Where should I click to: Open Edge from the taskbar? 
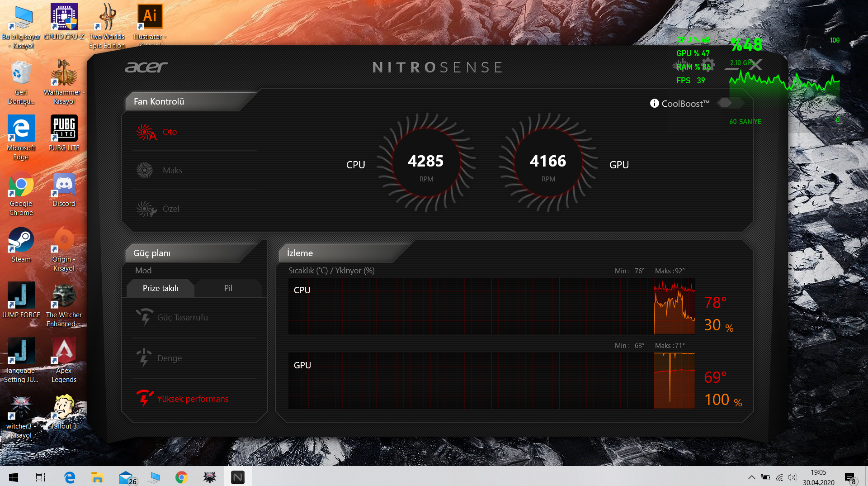69,477
